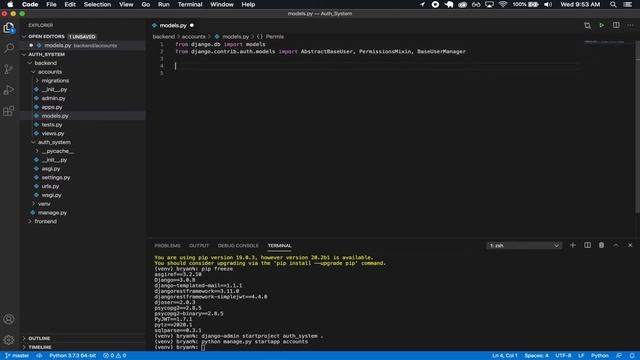Click UTF-8 encoding in status bar
Image resolution: width=640 pixels, height=360 pixels.
tap(563, 356)
